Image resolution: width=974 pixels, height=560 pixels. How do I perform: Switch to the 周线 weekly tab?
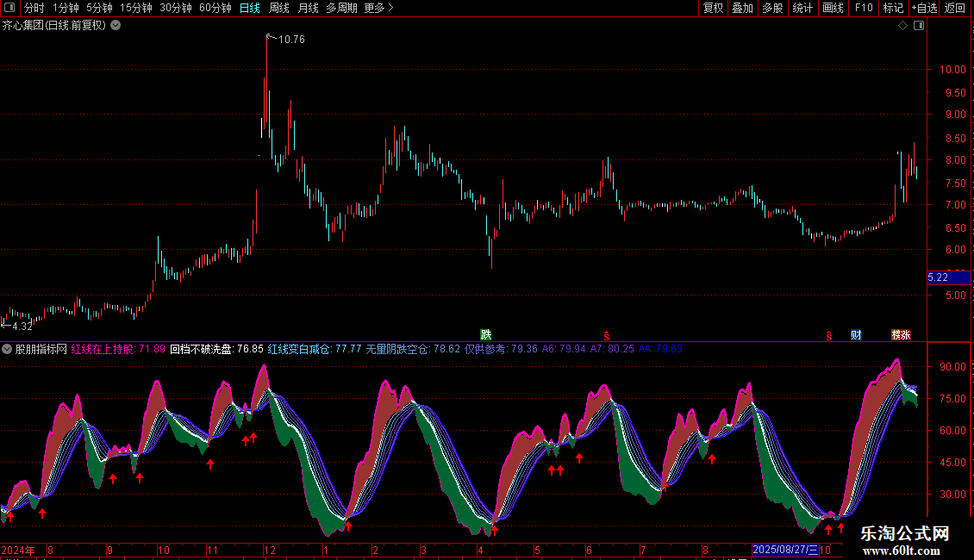click(279, 9)
